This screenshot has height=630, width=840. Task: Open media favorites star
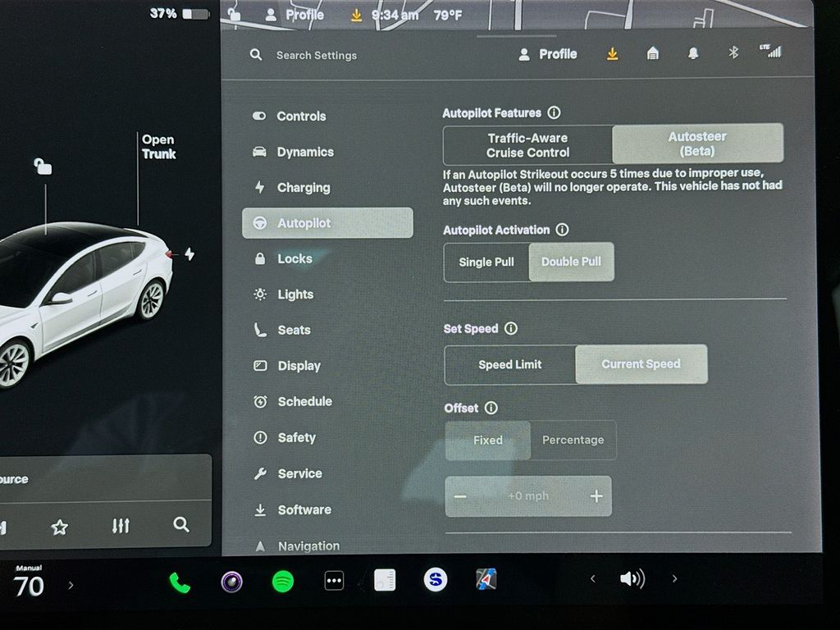click(x=59, y=527)
